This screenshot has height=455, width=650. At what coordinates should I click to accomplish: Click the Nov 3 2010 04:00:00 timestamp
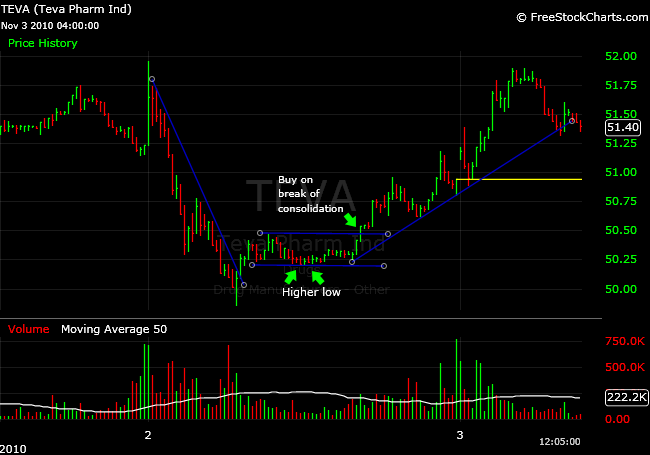pyautogui.click(x=50, y=26)
